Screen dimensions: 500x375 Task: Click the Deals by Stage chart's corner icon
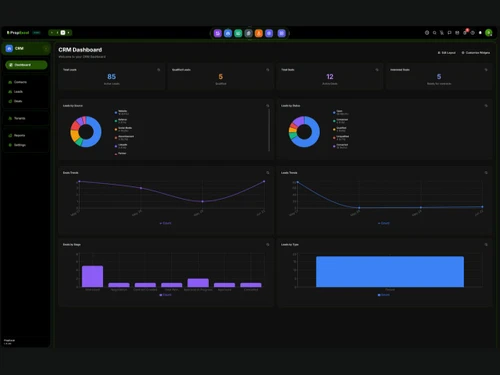pyautogui.click(x=268, y=245)
